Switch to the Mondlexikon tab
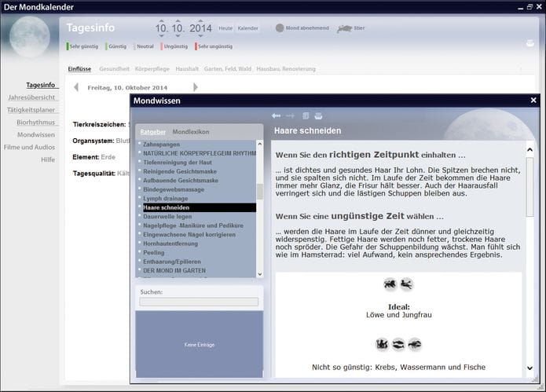This screenshot has height=392, width=546. pyautogui.click(x=191, y=131)
